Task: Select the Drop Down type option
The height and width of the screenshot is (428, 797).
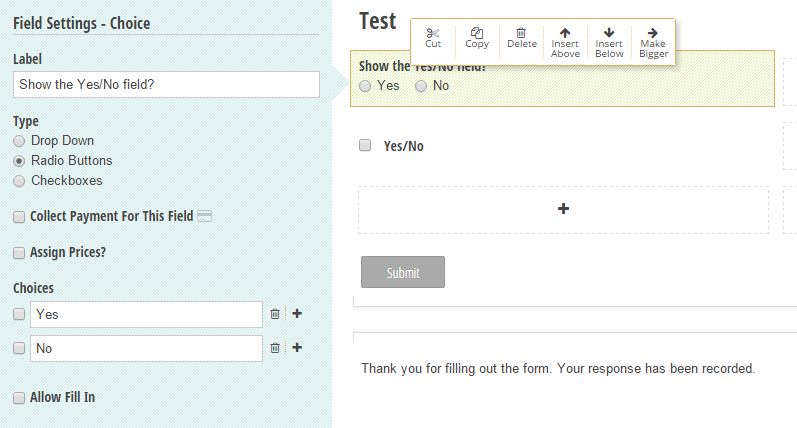Action: [19, 141]
